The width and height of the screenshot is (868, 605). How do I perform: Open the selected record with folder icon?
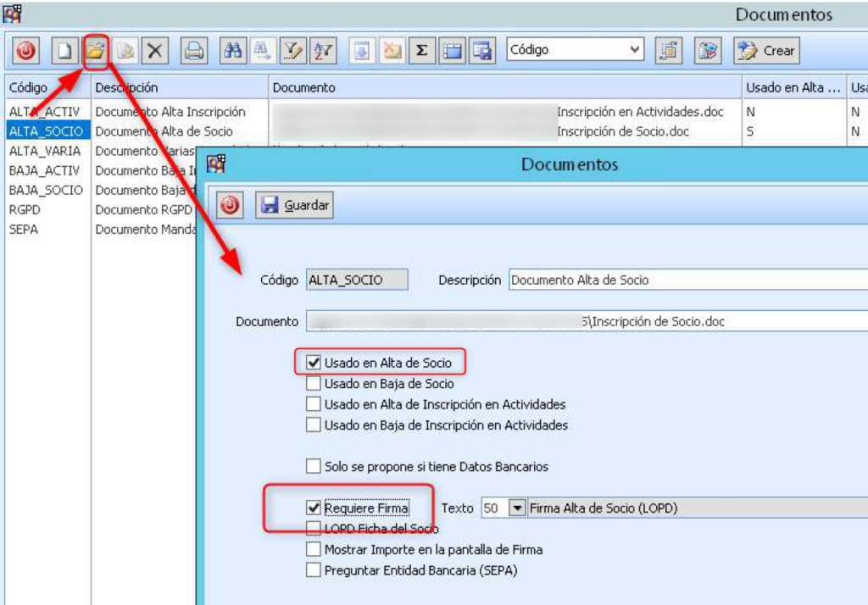pos(96,52)
